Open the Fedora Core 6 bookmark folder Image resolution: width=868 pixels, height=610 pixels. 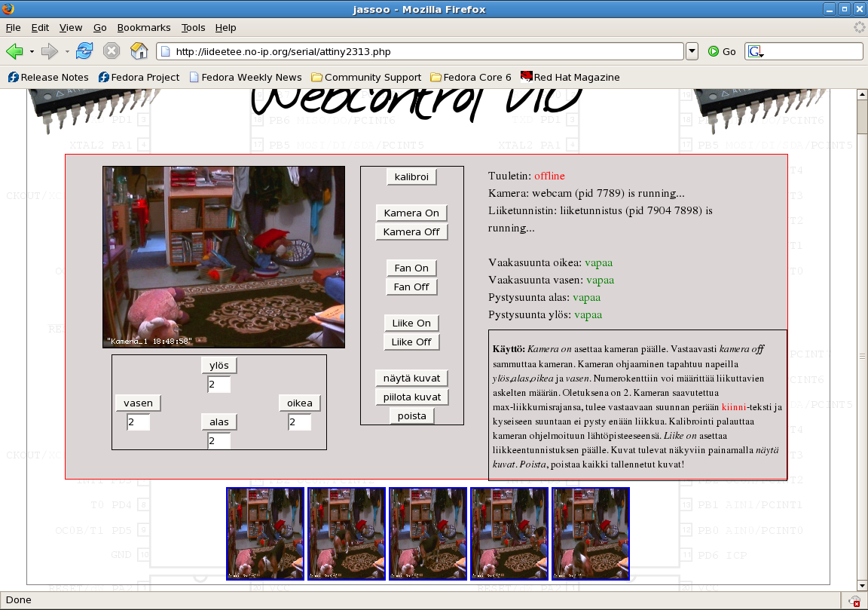[x=470, y=77]
